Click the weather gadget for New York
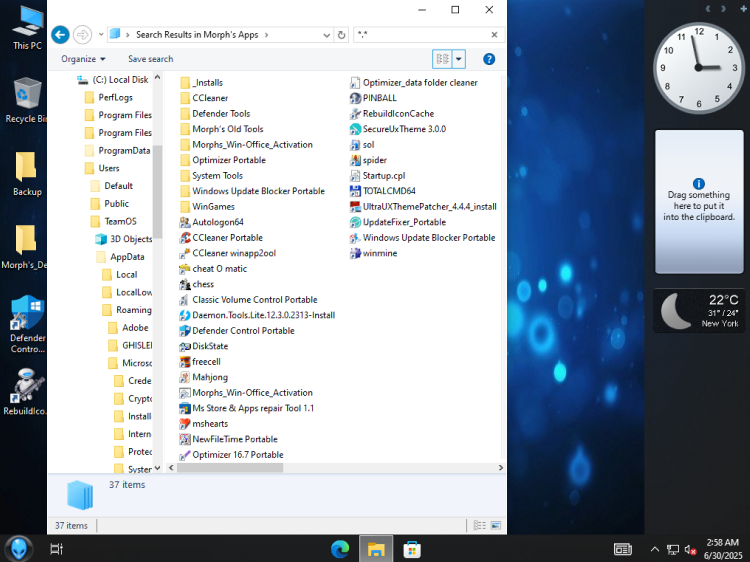Viewport: 750px width, 562px height. pos(699,310)
